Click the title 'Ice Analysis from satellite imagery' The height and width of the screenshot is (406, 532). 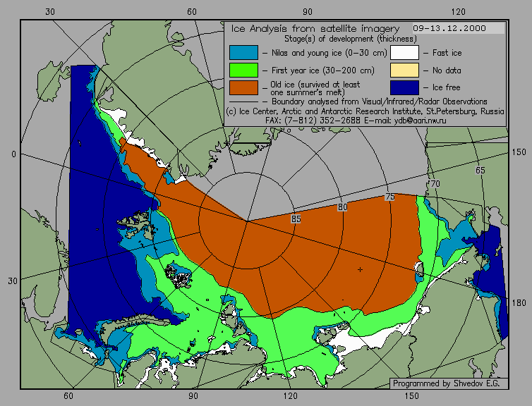tap(315, 28)
